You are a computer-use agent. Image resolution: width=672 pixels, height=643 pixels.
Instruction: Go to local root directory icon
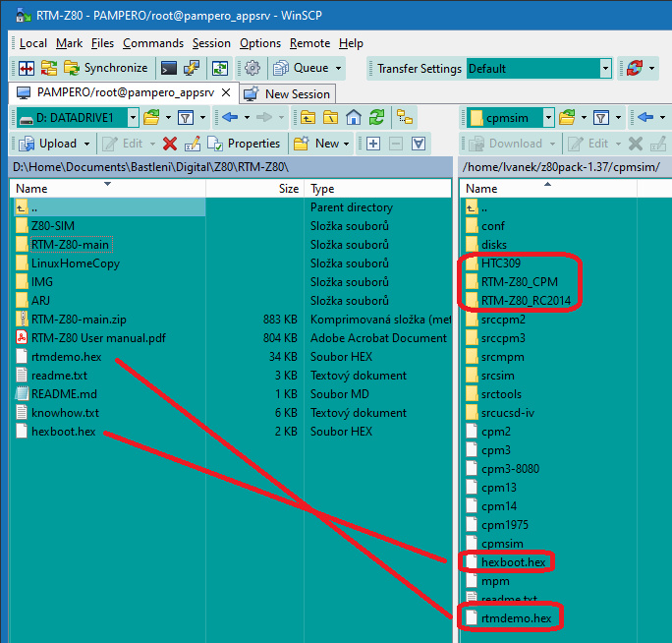pos(330,118)
